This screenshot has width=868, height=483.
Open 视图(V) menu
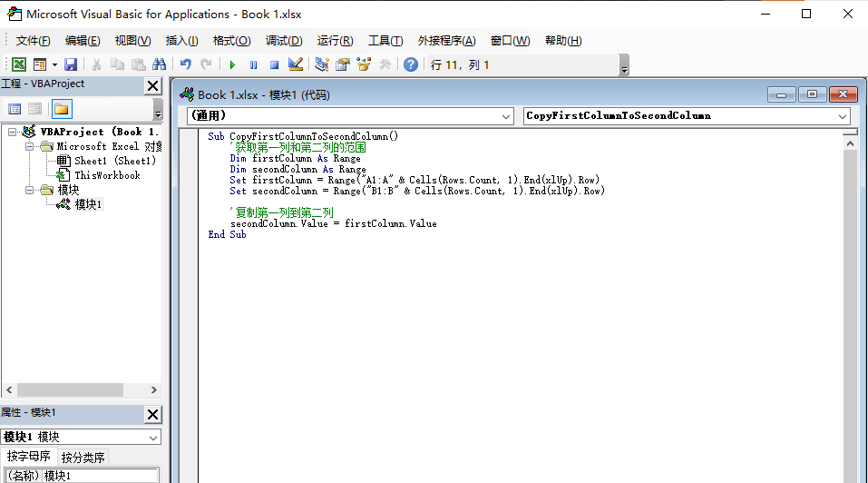[x=132, y=41]
